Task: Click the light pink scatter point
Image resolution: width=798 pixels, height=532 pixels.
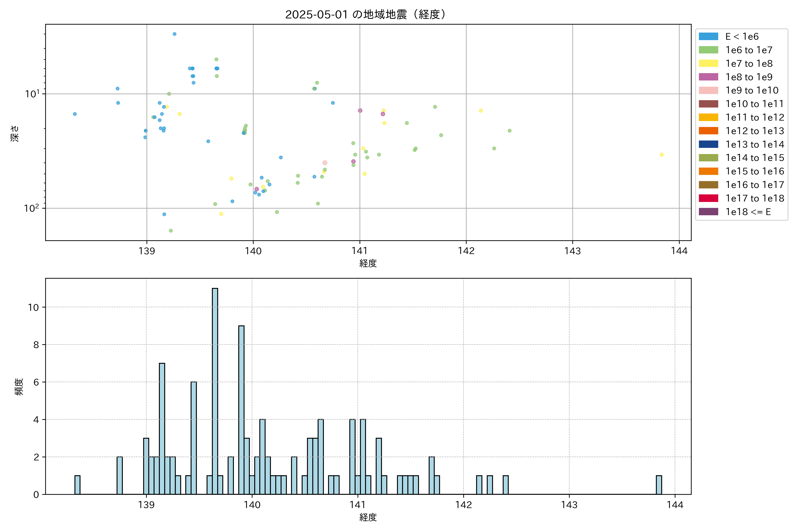Action: 325,163
